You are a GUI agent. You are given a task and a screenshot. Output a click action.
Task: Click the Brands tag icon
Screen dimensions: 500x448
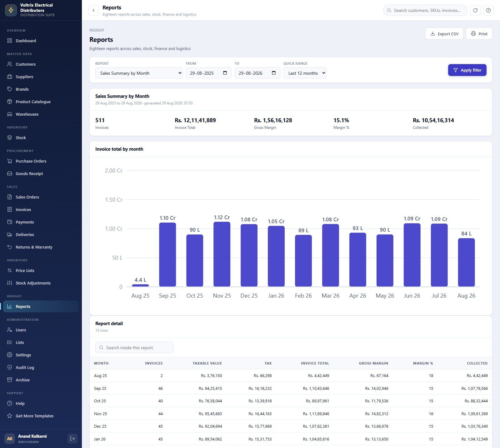coord(10,89)
